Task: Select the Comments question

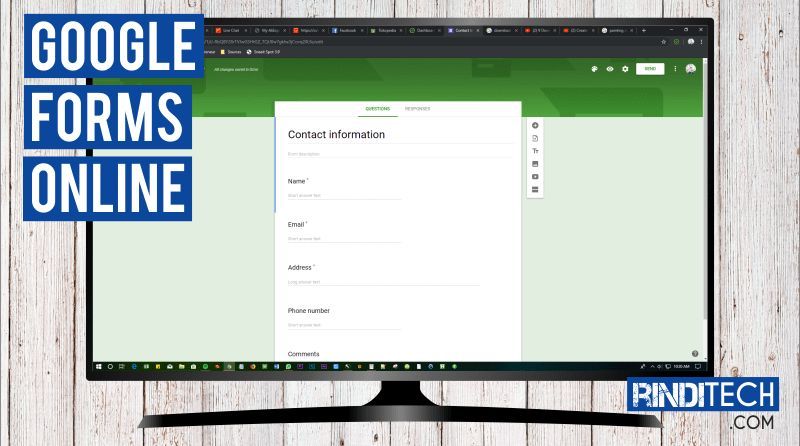Action: [x=304, y=354]
